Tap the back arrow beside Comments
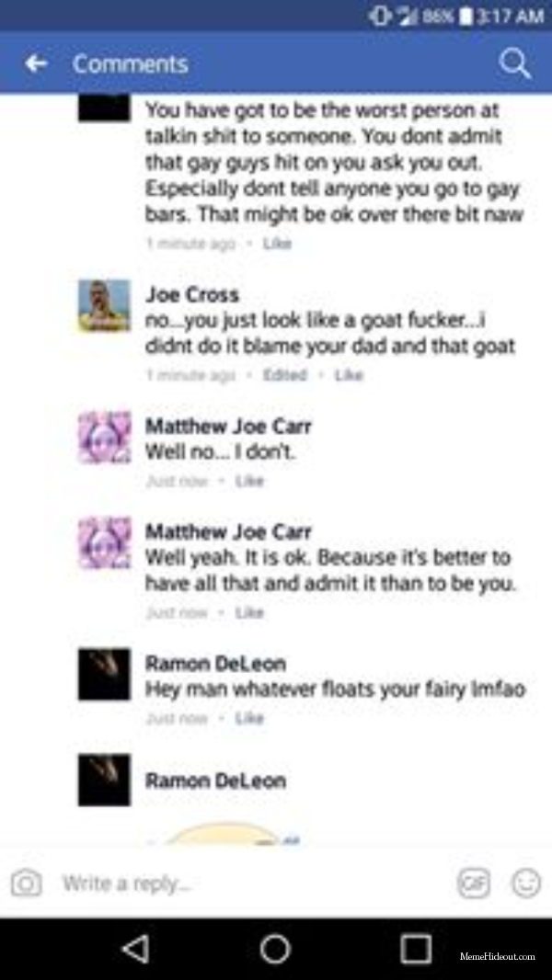Viewport: 552px width, 980px height. pyautogui.click(x=36, y=63)
